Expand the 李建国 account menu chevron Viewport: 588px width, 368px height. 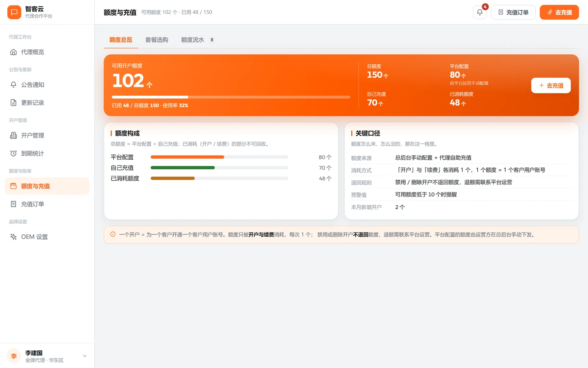85,356
